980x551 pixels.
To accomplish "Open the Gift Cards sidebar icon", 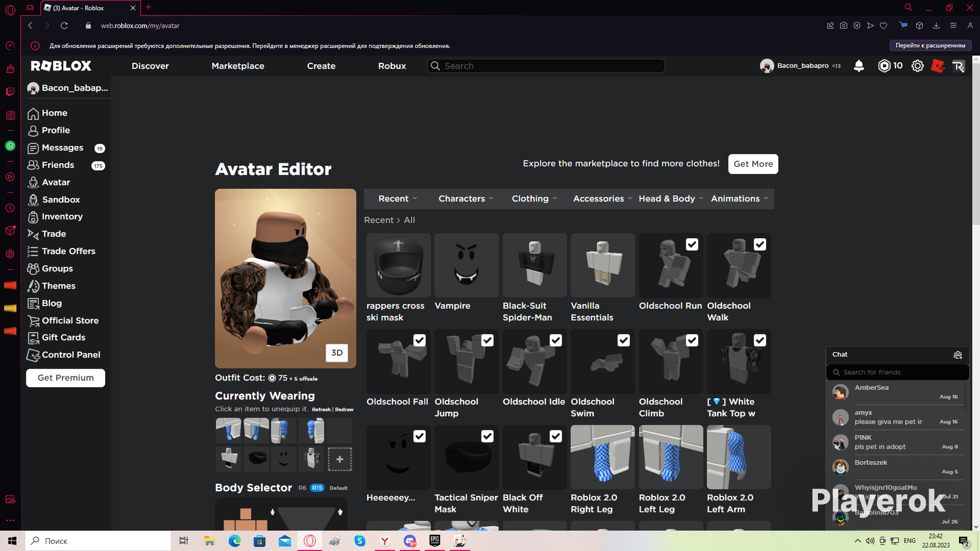I will tap(33, 338).
